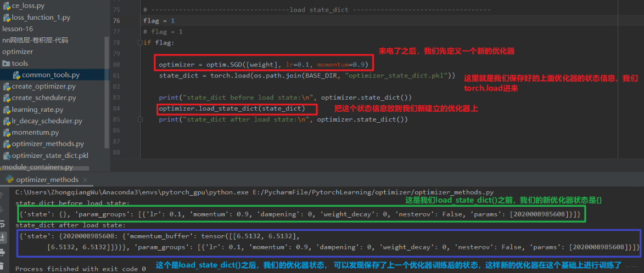Open optimizer_methods.py in project tree
This screenshot has width=644, height=273.
[48, 144]
